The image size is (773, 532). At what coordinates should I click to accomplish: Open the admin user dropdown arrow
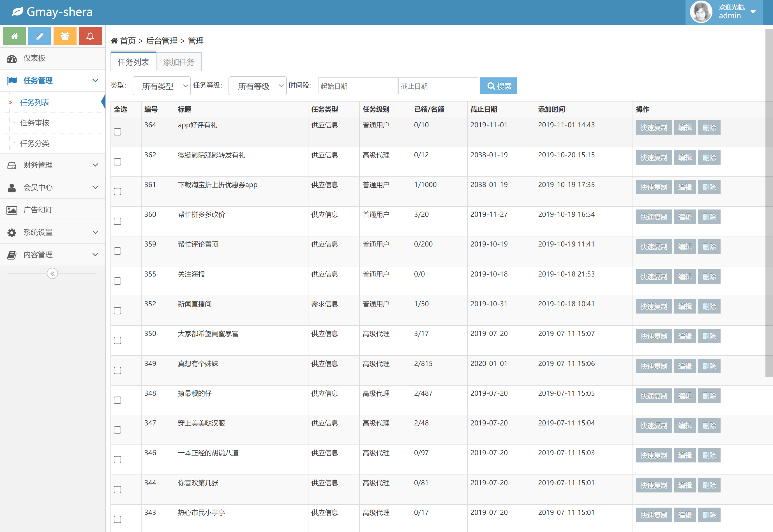[x=753, y=12]
